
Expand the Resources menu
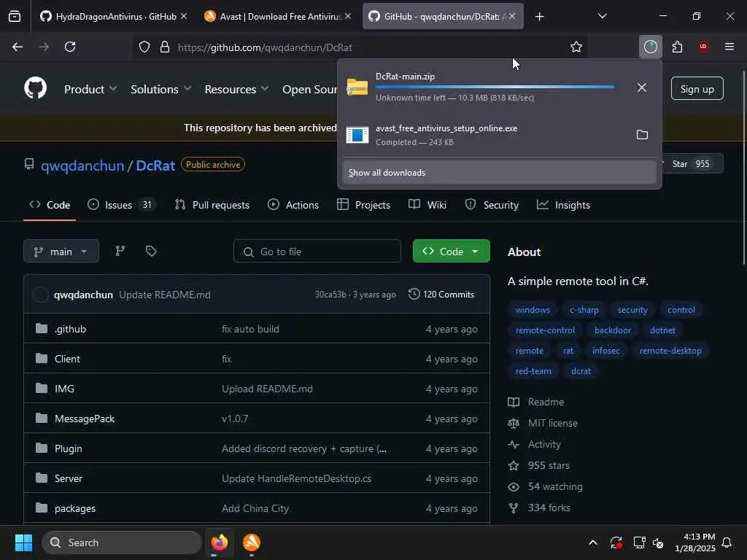coord(236,89)
